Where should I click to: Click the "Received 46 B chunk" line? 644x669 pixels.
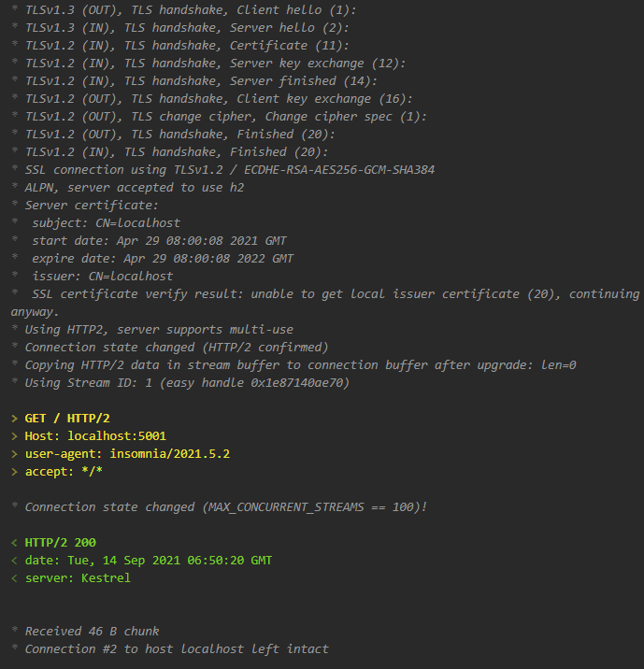point(92,632)
